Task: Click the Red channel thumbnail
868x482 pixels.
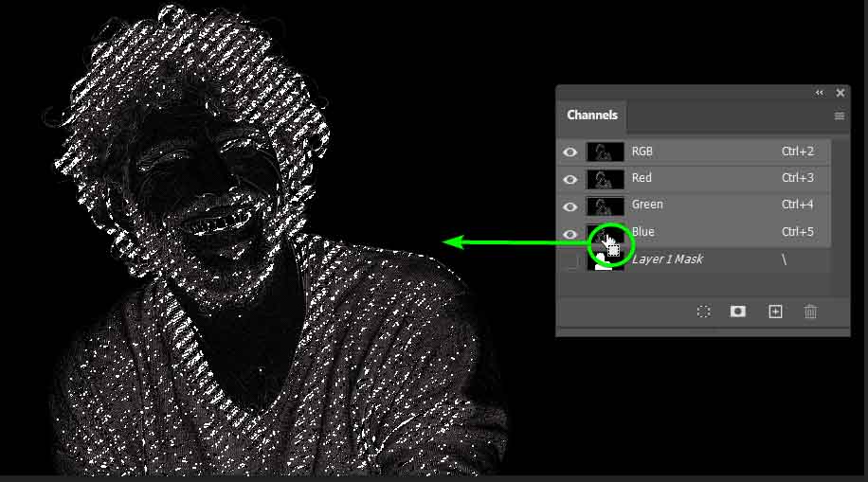Action: coord(605,179)
